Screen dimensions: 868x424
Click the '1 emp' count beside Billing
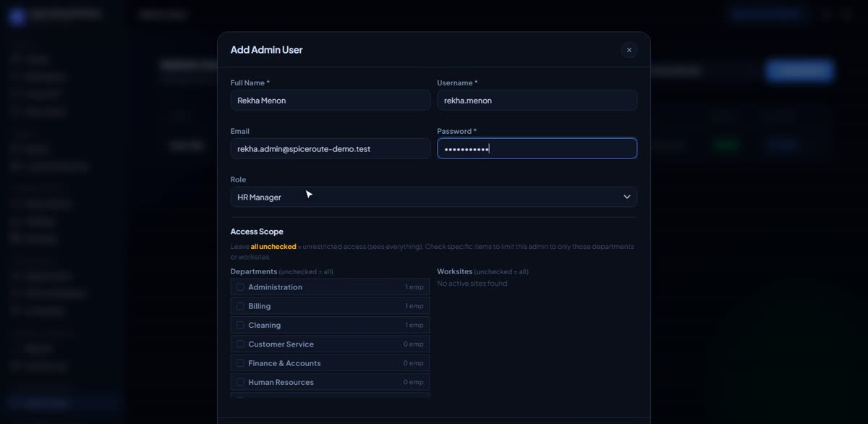pyautogui.click(x=414, y=306)
